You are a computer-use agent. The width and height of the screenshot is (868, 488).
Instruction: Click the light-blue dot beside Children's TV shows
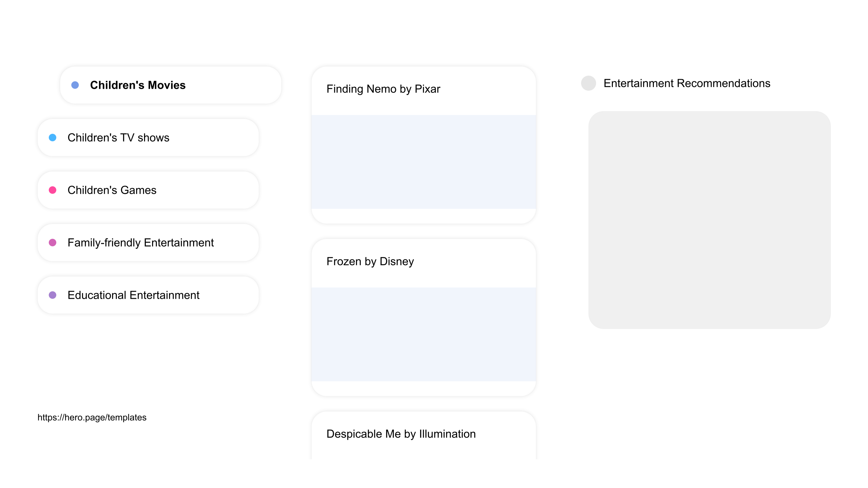[x=53, y=137]
